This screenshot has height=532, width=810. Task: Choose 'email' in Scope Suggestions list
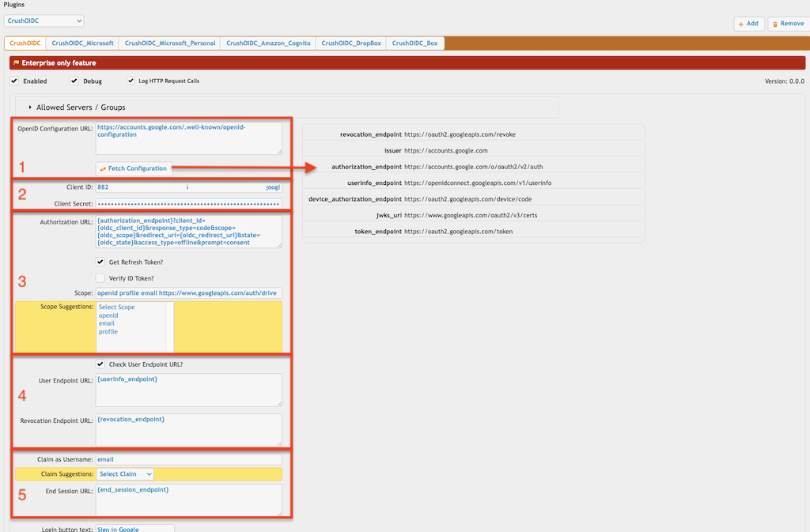click(107, 323)
